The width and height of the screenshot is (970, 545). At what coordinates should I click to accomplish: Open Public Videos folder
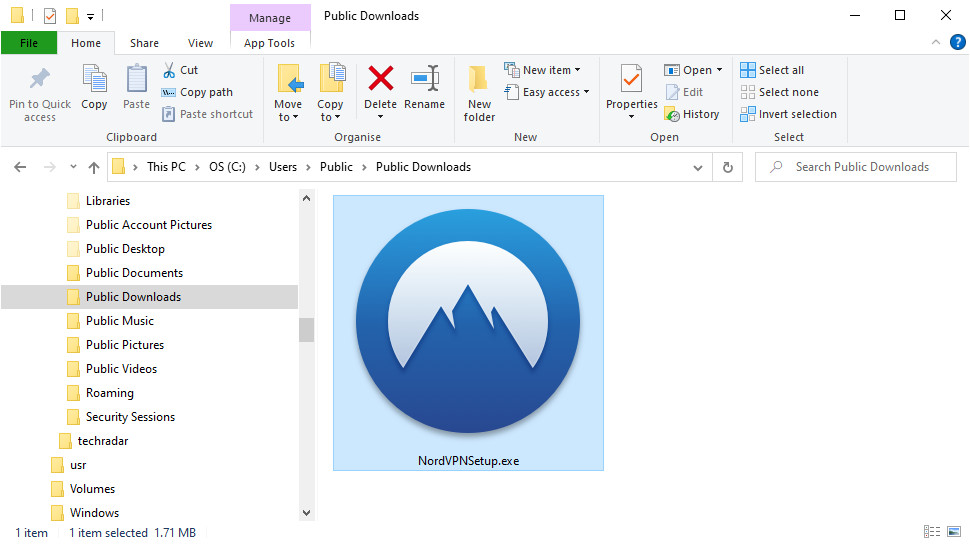point(121,369)
